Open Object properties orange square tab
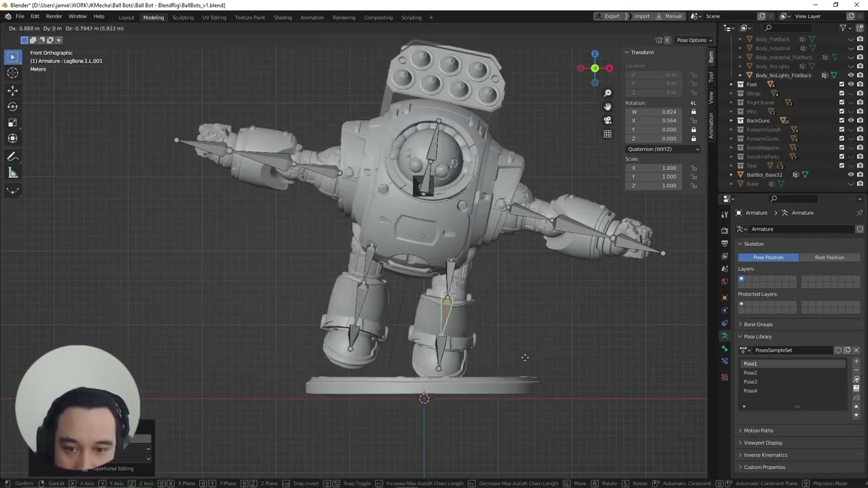The image size is (868, 488). tap(724, 298)
